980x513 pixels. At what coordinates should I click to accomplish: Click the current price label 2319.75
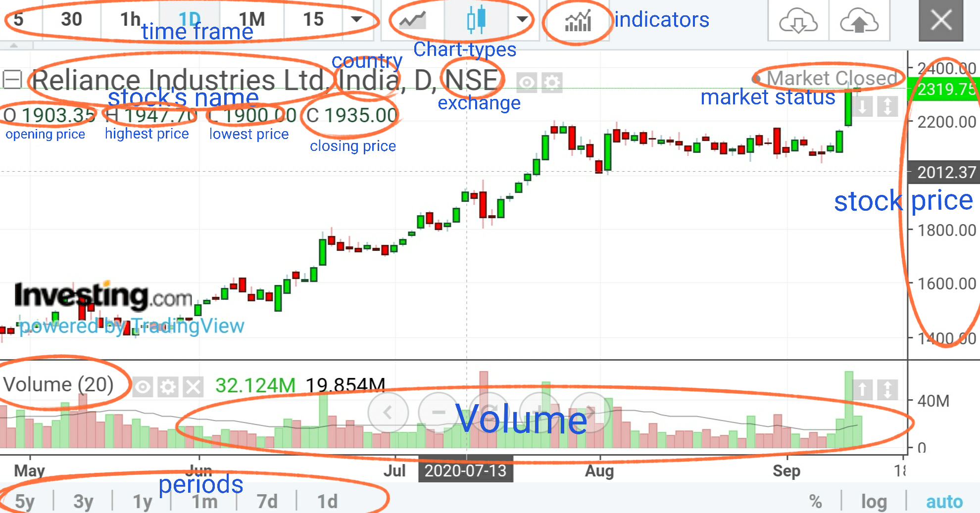[x=943, y=89]
